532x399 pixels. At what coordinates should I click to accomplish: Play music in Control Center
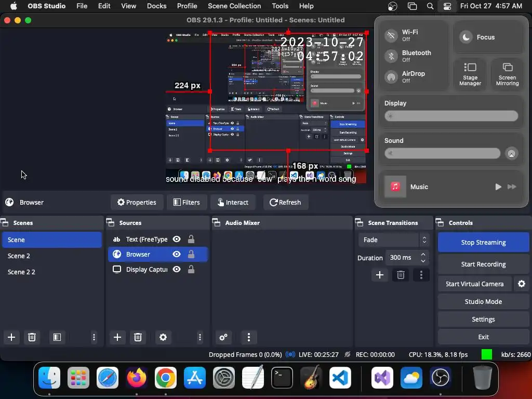498,187
